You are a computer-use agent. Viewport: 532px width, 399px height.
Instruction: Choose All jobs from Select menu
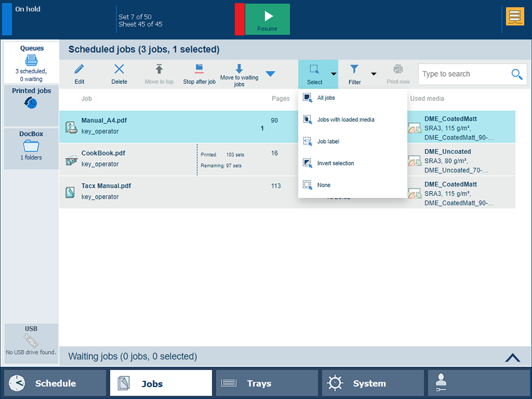click(326, 98)
